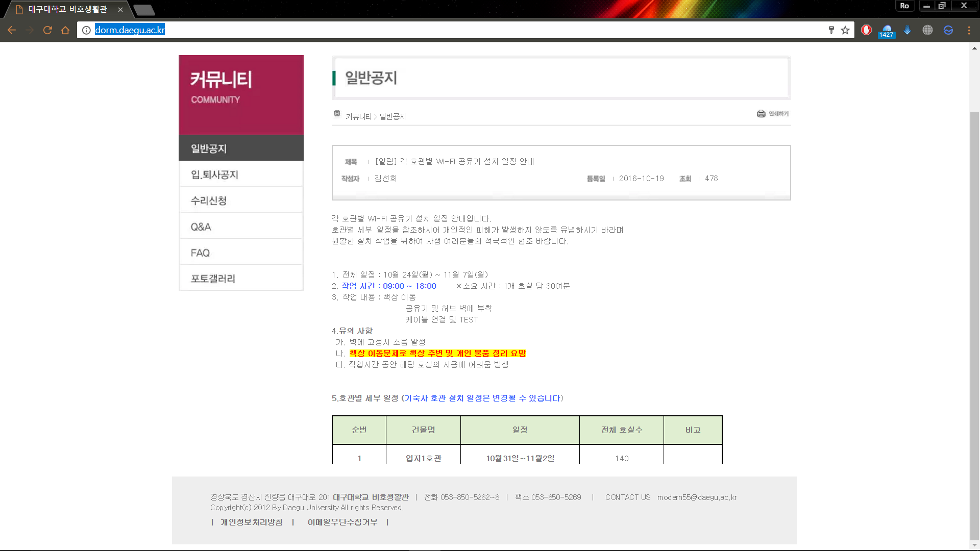Go to the browser home page
980x551 pixels.
click(65, 30)
